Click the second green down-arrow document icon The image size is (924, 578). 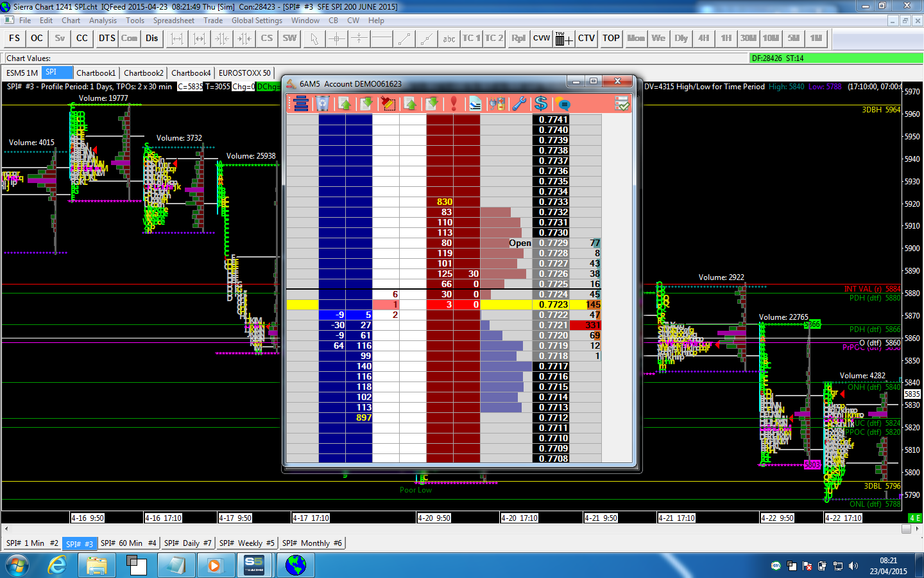pyautogui.click(x=432, y=103)
